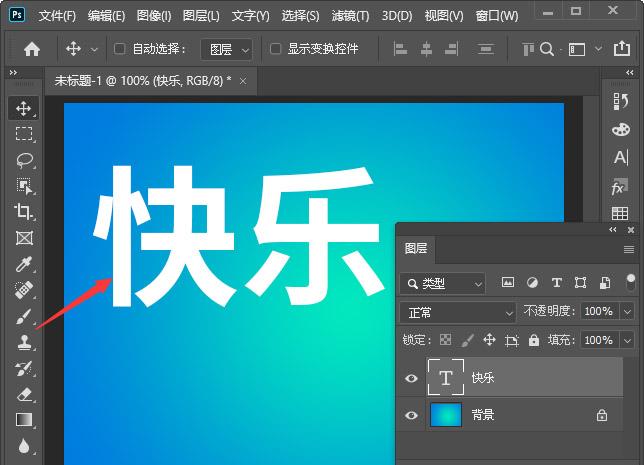This screenshot has height=465, width=644.
Task: Select the Clone Stamp tool
Action: coord(24,342)
